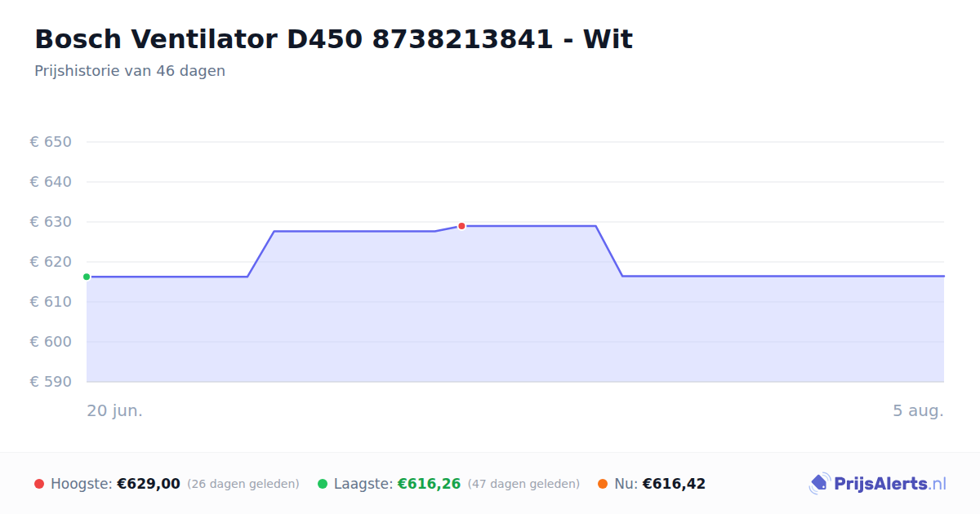
Task: Click the green lowest-price marker on the chart
Action: 87,277
